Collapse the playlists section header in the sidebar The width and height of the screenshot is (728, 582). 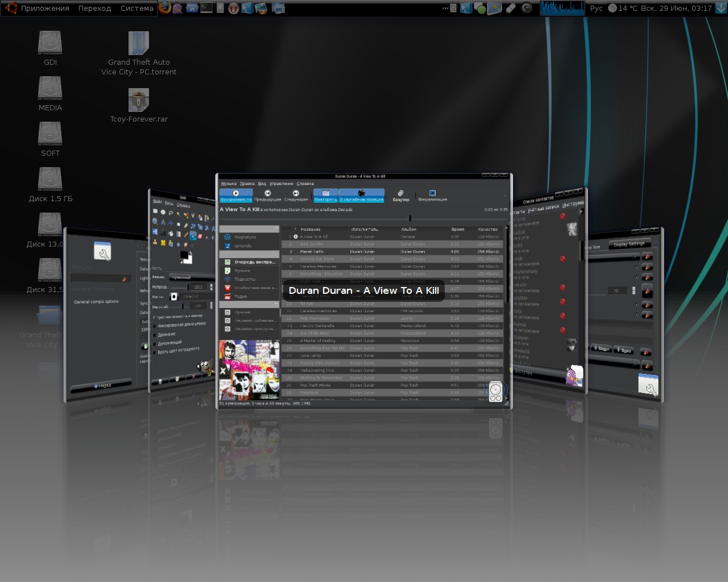[x=249, y=305]
